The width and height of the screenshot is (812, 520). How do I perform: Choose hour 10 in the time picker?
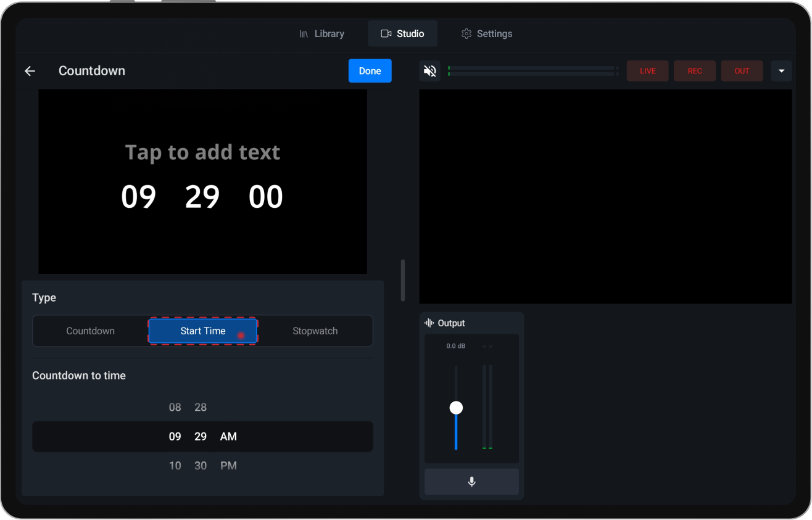click(175, 466)
